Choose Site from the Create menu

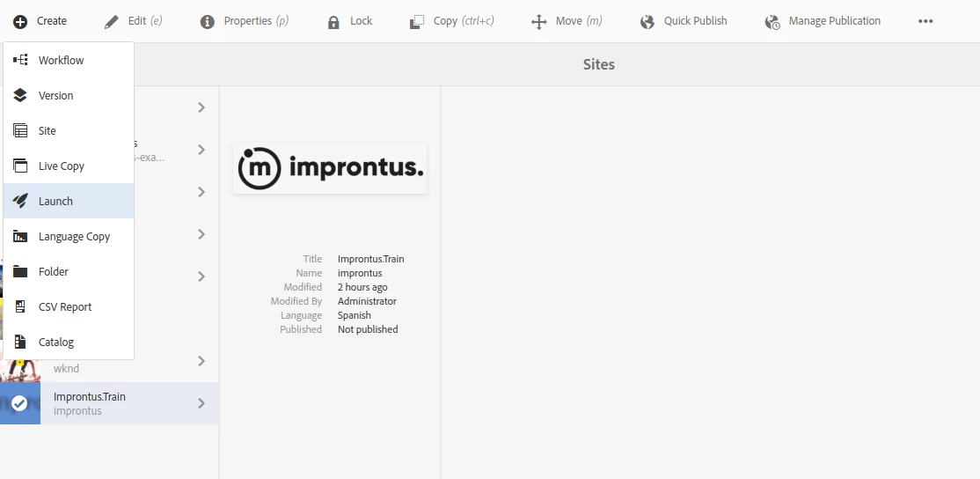69,130
